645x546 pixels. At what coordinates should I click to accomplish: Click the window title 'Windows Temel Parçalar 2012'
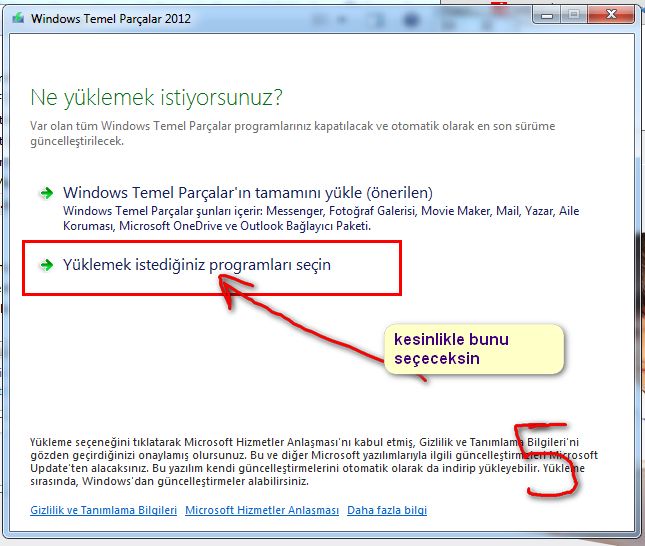click(x=111, y=19)
